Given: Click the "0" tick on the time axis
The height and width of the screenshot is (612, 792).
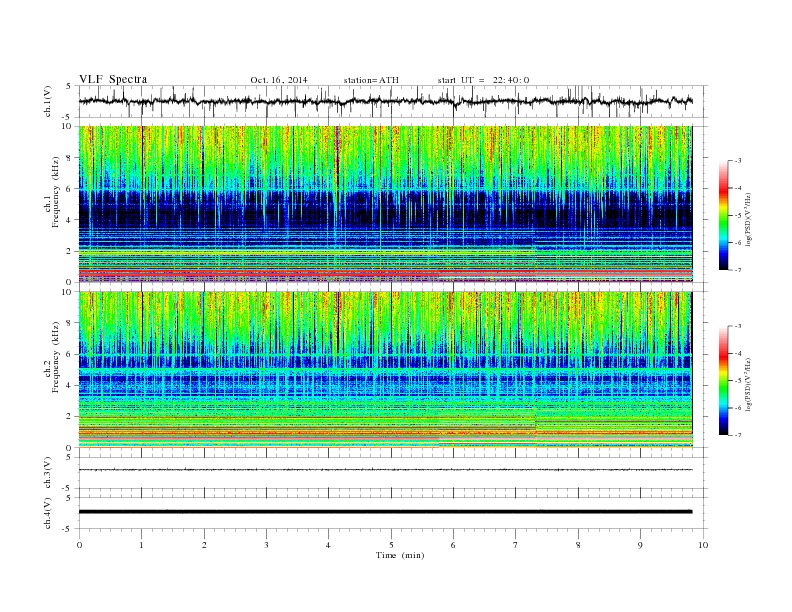Looking at the screenshot, I should click(79, 545).
